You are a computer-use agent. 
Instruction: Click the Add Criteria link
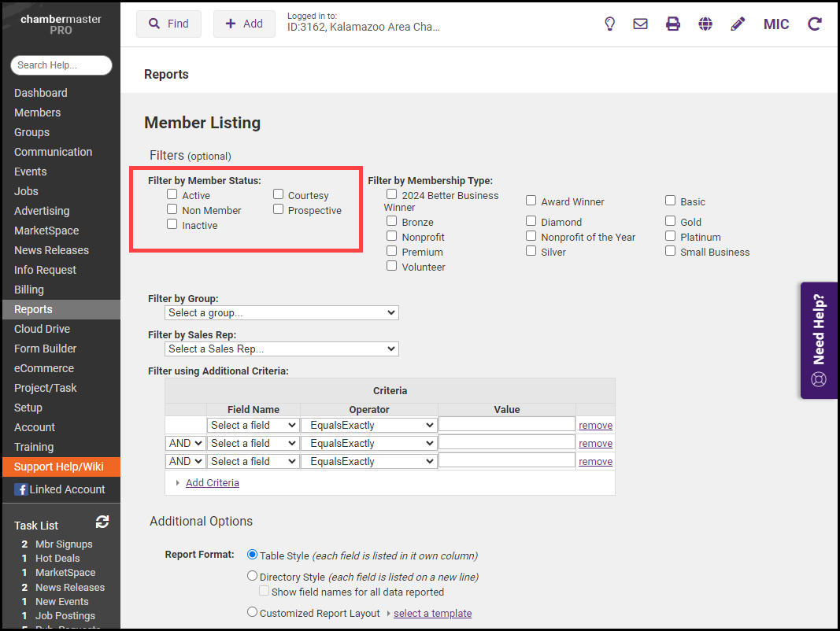tap(213, 482)
